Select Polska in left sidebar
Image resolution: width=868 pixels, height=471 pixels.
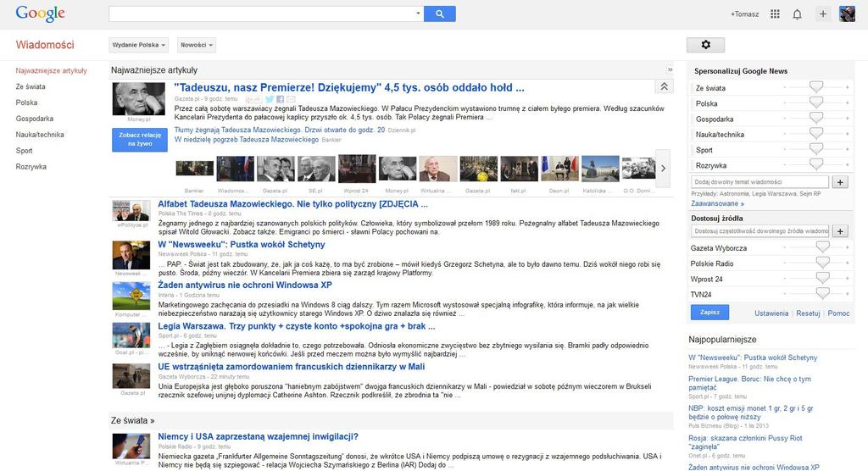26,103
